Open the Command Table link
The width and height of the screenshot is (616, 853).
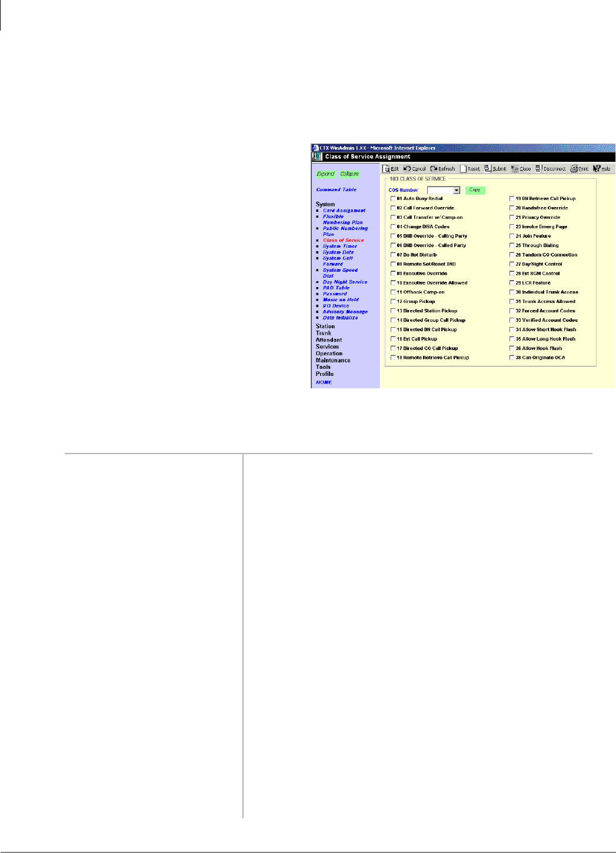click(x=336, y=189)
